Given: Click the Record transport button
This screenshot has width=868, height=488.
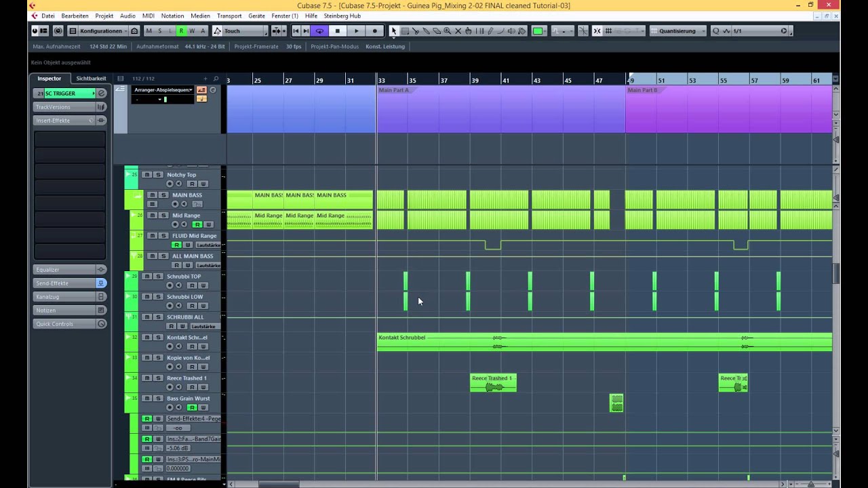Looking at the screenshot, I should click(x=374, y=31).
